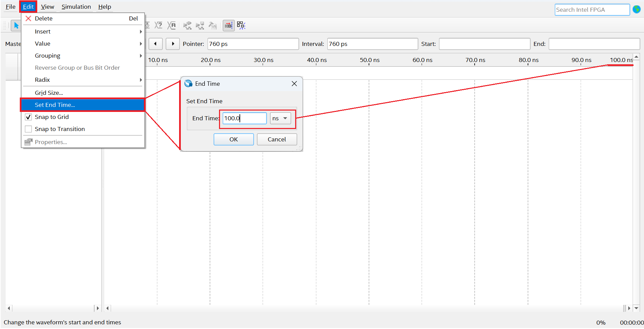Click the 0% progress indicator in status bar
The width and height of the screenshot is (644, 329).
click(601, 323)
